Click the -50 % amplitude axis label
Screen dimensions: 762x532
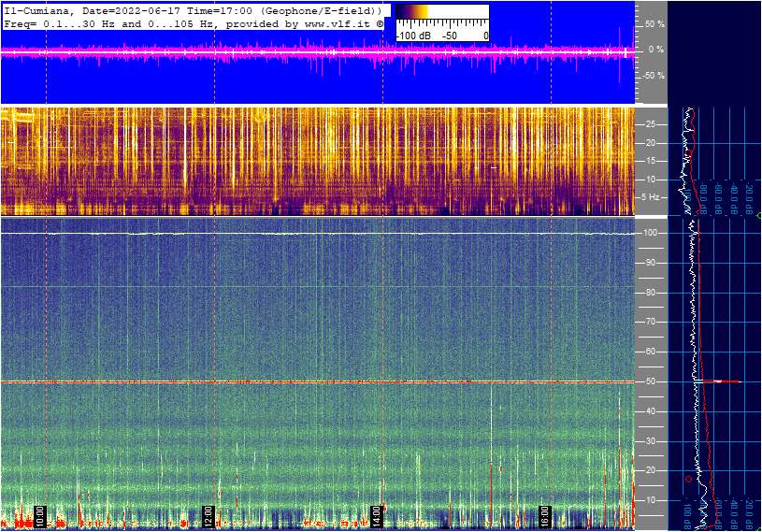point(653,76)
